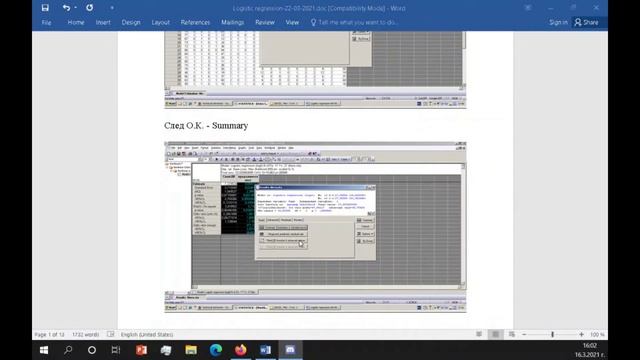Click the proofing errors icon in status bar
640x360 pixels.
111,334
